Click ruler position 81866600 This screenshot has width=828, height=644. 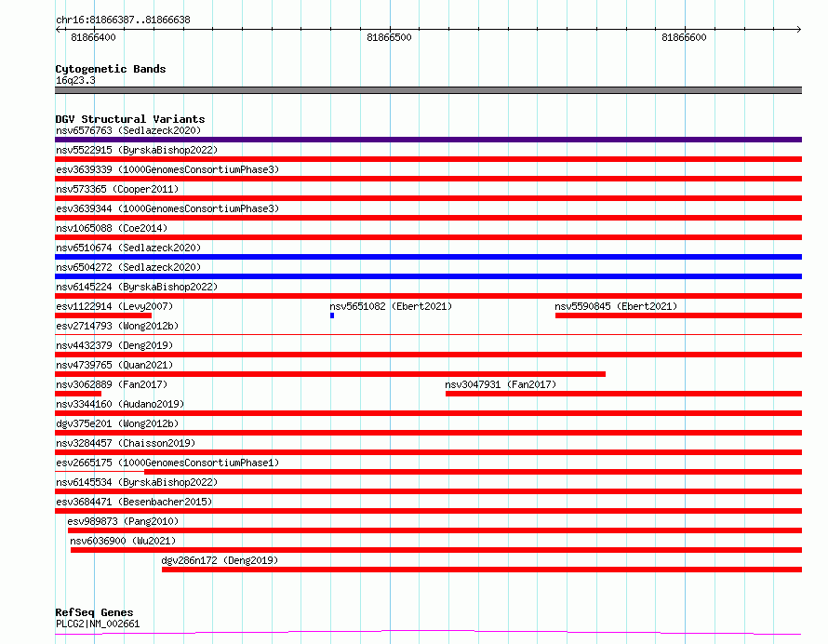pyautogui.click(x=684, y=37)
